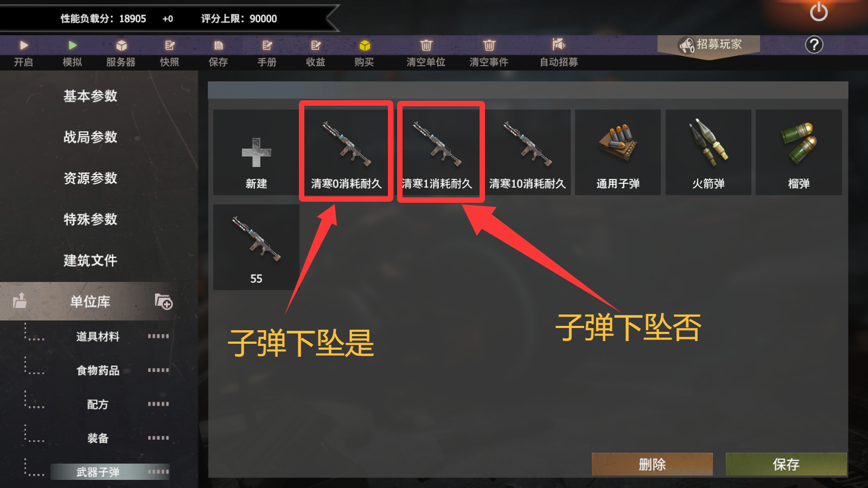Open the 资源参数 section
868x488 pixels.
pos(90,178)
